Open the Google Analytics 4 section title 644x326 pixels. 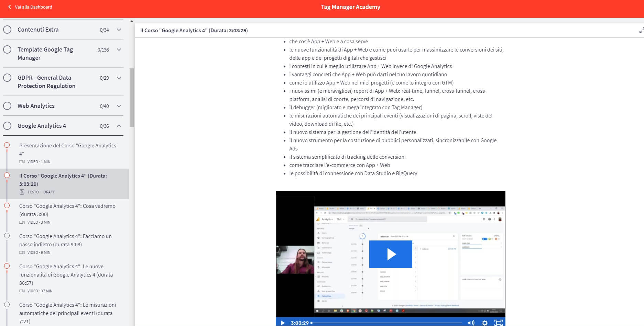(x=42, y=126)
